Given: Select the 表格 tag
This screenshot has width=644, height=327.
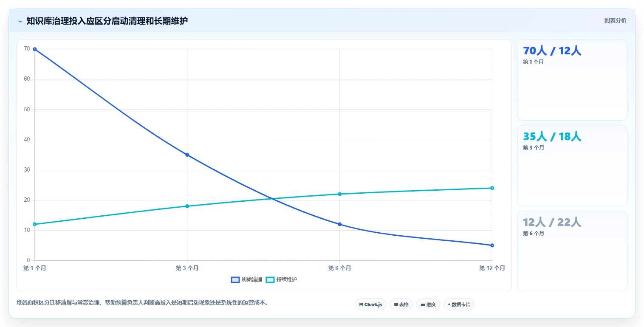Looking at the screenshot, I should [x=401, y=304].
